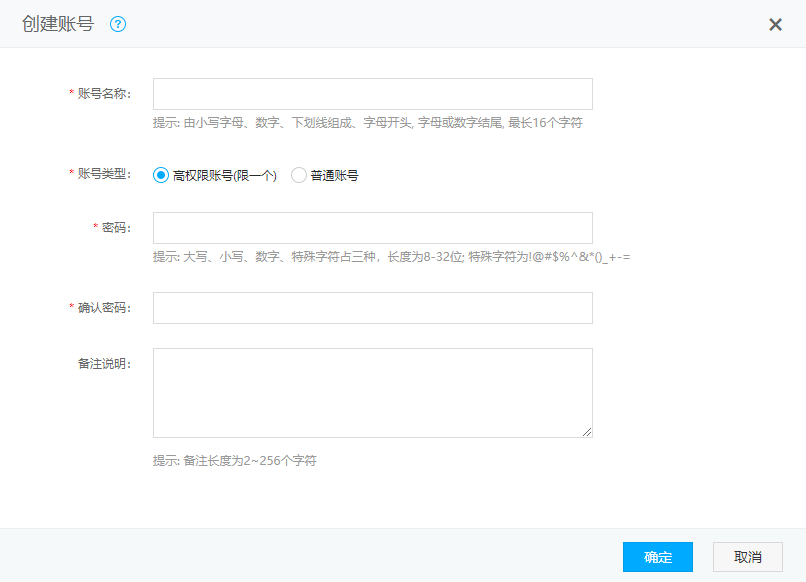Focus the 账号名称 input field
The height and width of the screenshot is (582, 806).
pos(372,94)
